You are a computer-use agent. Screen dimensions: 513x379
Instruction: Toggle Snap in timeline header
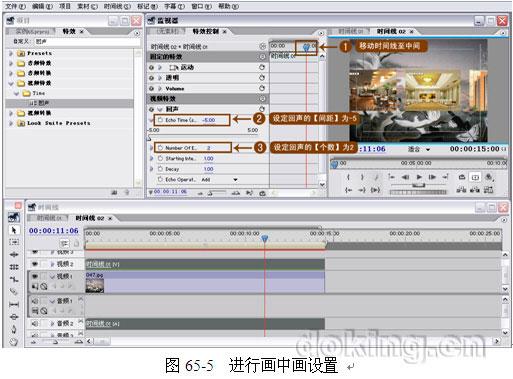[x=65, y=244]
